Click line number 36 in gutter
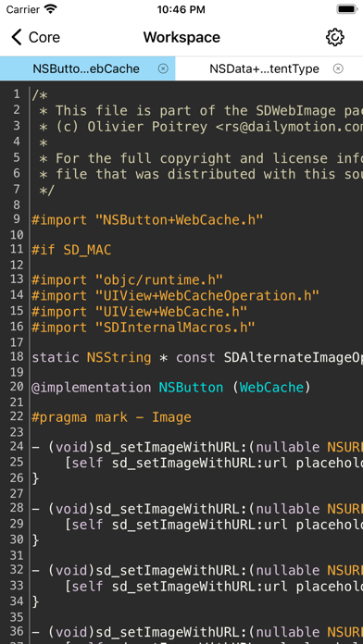The height and width of the screenshot is (644, 363). (17, 631)
